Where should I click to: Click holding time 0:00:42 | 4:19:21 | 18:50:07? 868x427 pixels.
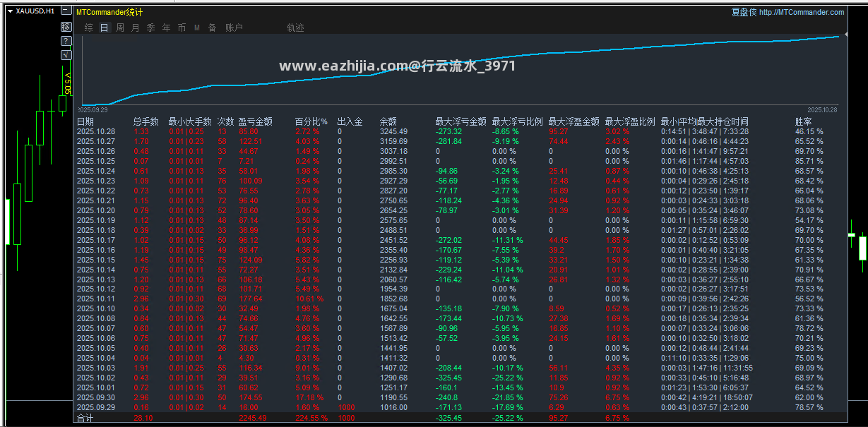click(707, 398)
